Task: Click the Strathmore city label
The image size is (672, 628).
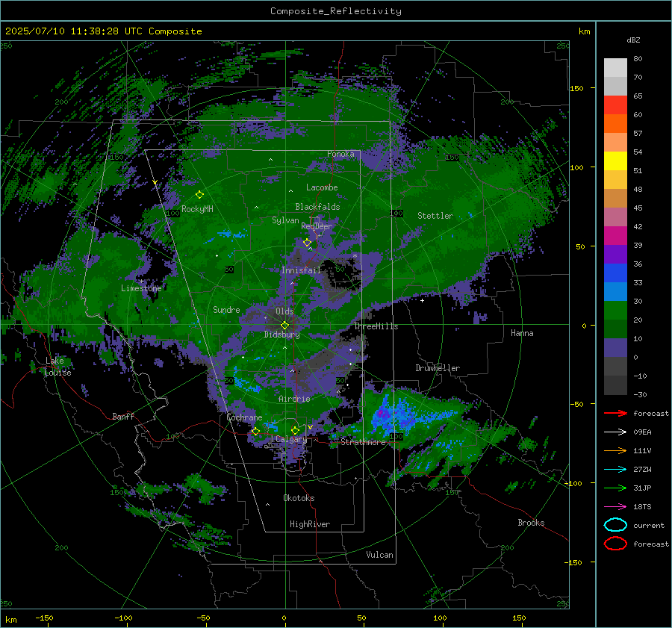Action: coord(363,442)
